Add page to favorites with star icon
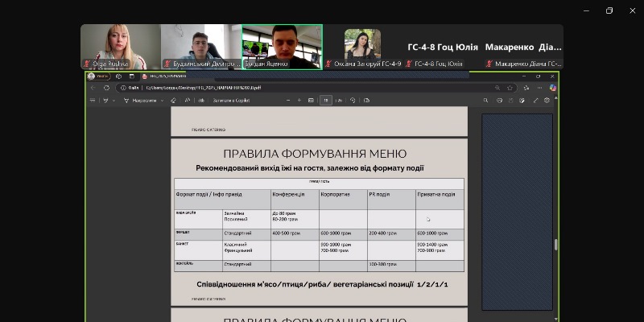The height and width of the screenshot is (322, 644). click(510, 88)
